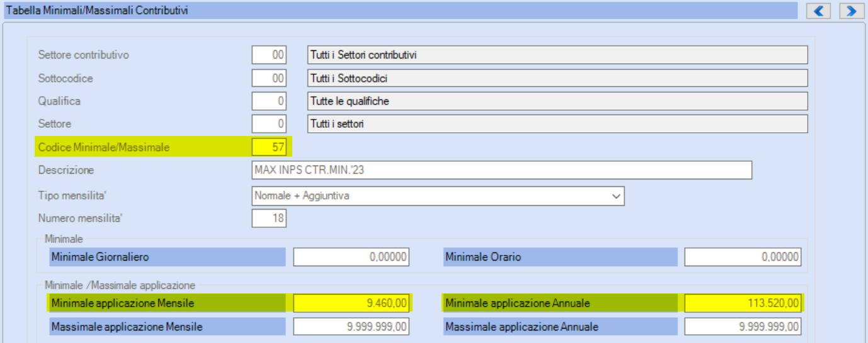
Task: Click the Codice Minimale/Massimale field
Action: [x=269, y=147]
